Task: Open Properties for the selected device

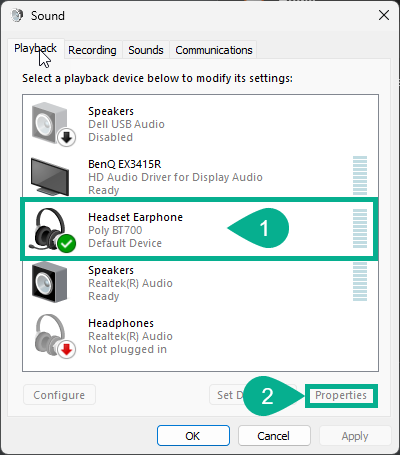Action: pyautogui.click(x=341, y=395)
